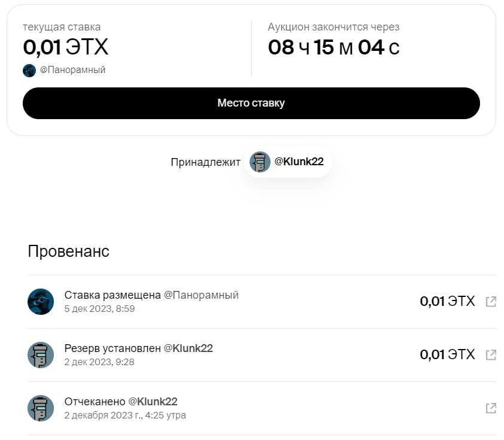
Task: Open external link for placed bid transaction
Action: pyautogui.click(x=491, y=302)
